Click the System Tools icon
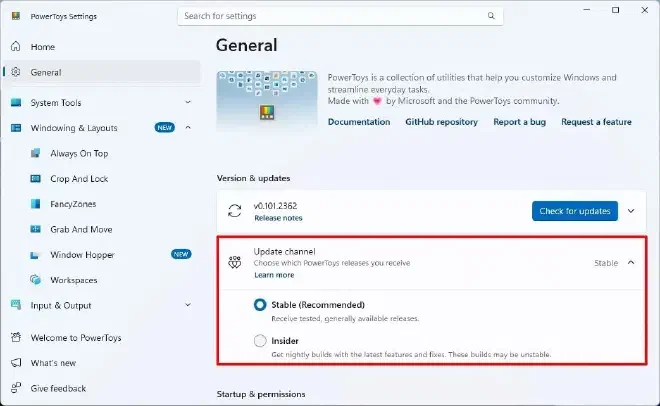This screenshot has height=406, width=660. [16, 102]
